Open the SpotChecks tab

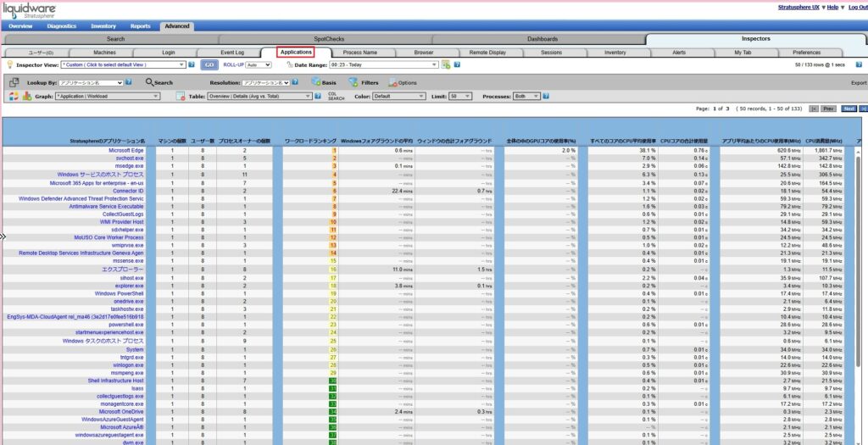click(x=329, y=39)
